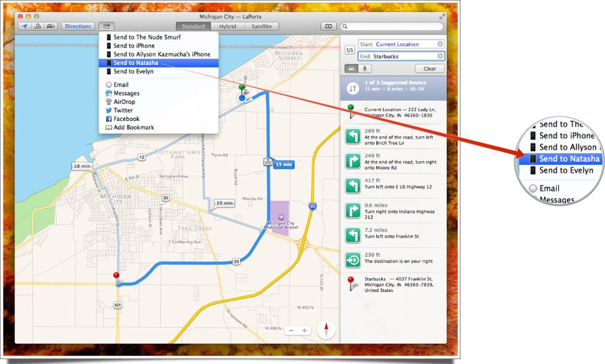Image resolution: width=605 pixels, height=364 pixels.
Task: Select walking directions mode
Action: point(365,69)
